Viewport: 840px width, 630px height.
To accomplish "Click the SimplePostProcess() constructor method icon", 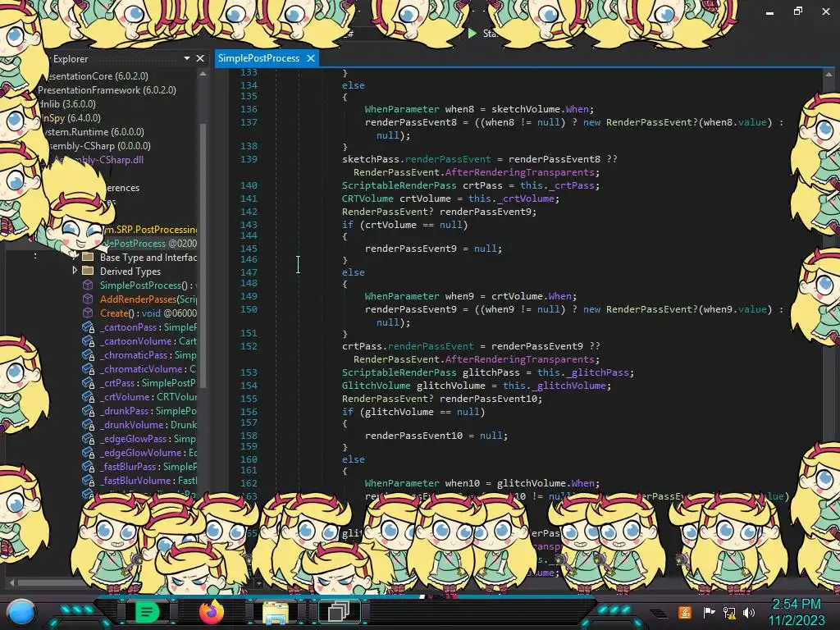I will point(88,285).
